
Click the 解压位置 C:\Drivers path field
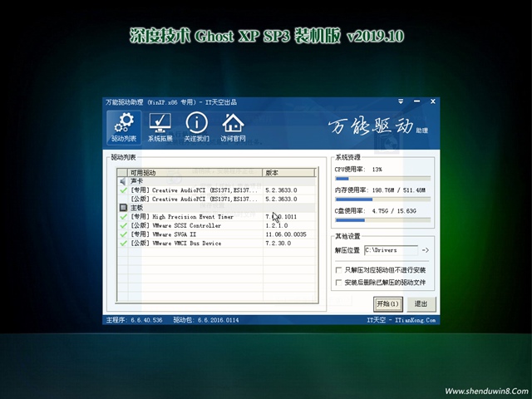(x=392, y=249)
